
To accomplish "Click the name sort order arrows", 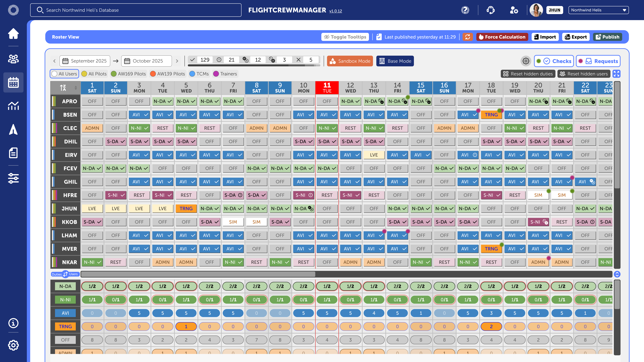I will point(75,88).
